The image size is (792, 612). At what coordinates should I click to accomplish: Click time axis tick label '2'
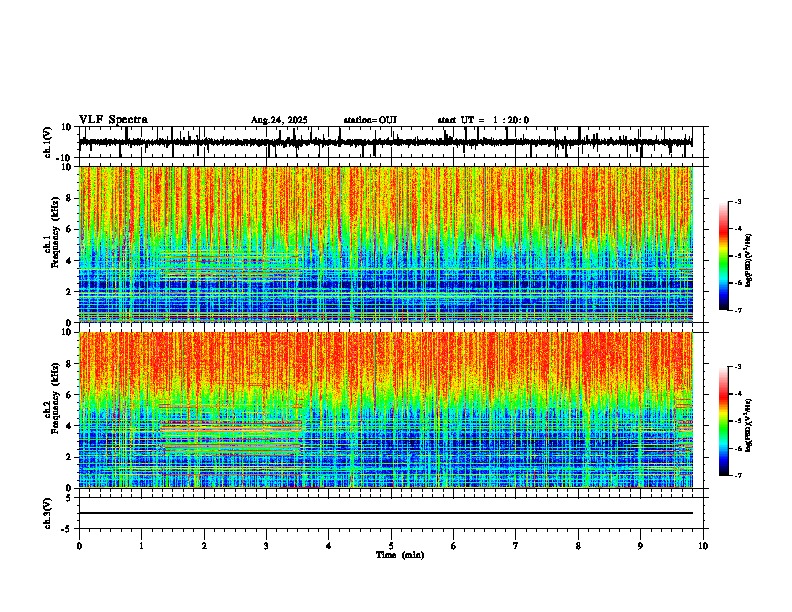pos(204,546)
